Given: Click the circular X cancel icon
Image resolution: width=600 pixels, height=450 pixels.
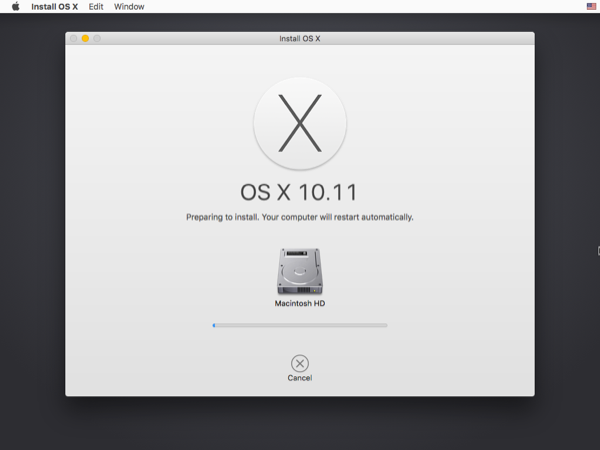Looking at the screenshot, I should tap(299, 363).
